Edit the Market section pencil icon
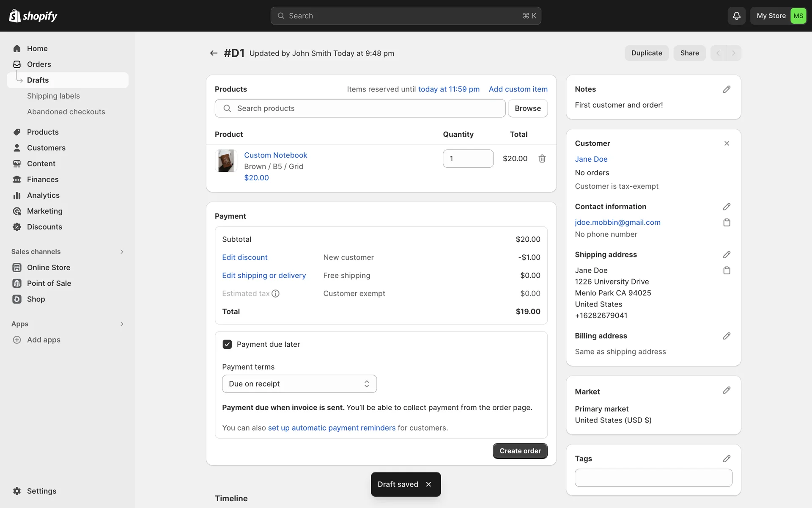 coord(726,390)
